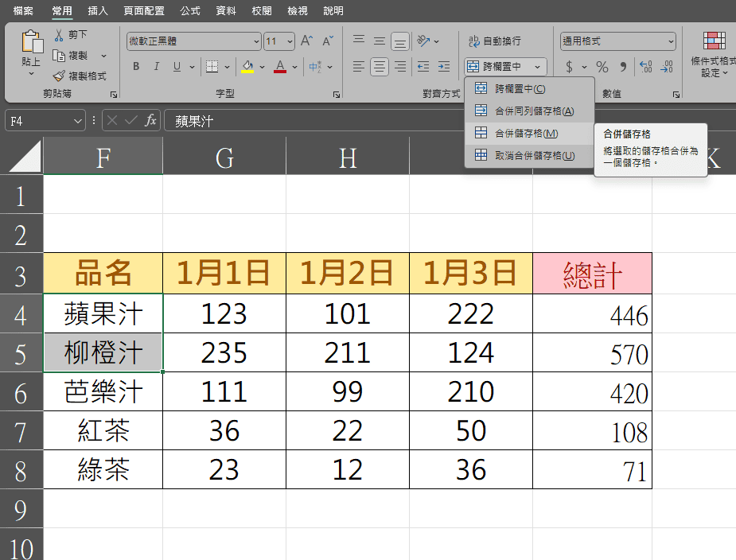Viewport: 736px width, 560px height.
Task: Click the insert function fx icon
Action: [x=150, y=121]
